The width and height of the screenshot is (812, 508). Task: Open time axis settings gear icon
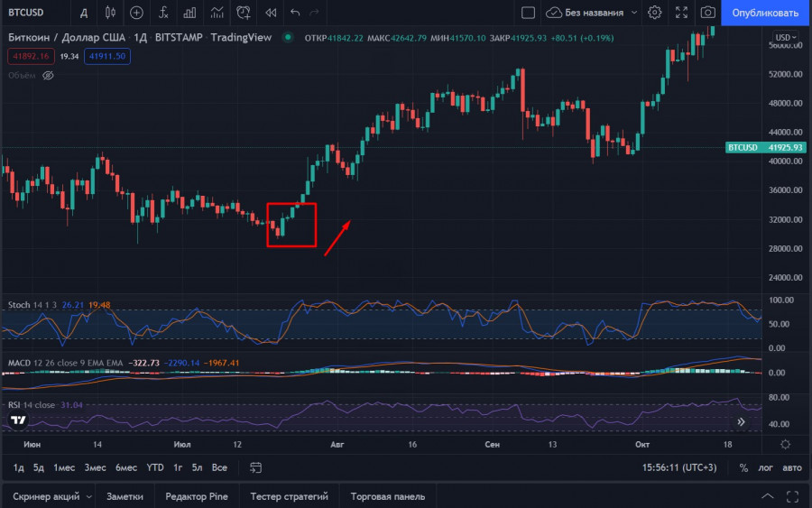pos(786,444)
